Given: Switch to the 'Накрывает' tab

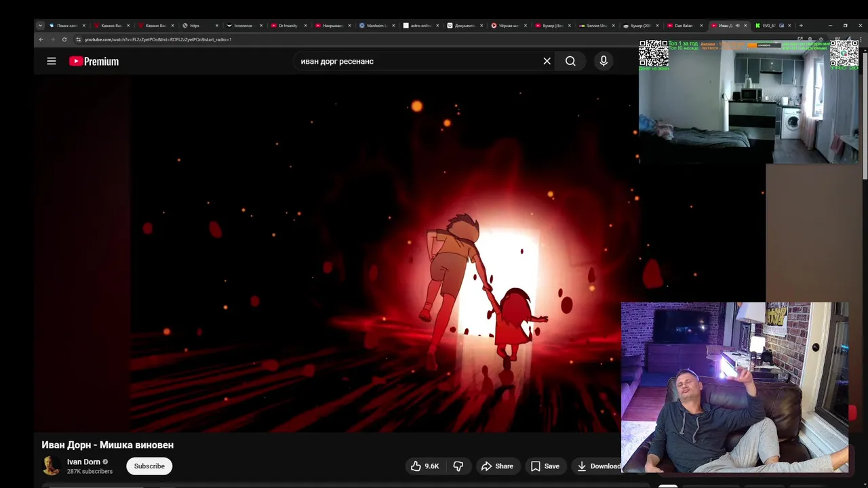Looking at the screenshot, I should pos(332,26).
